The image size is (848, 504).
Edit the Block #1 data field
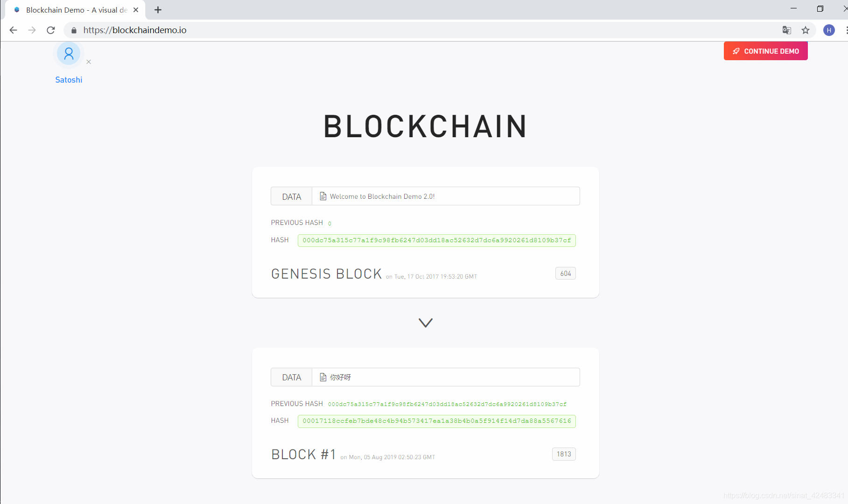[446, 377]
